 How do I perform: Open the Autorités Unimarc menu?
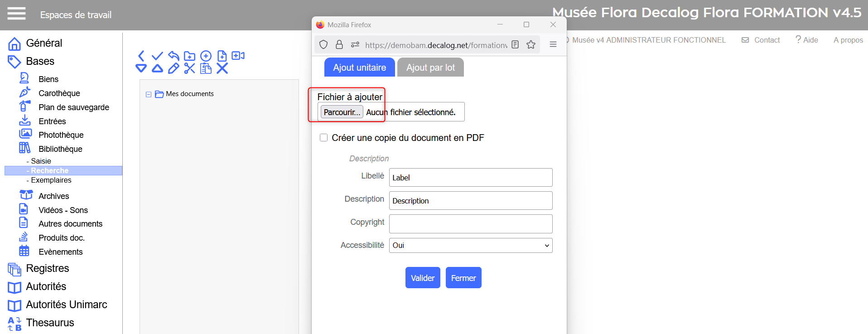coord(67,305)
